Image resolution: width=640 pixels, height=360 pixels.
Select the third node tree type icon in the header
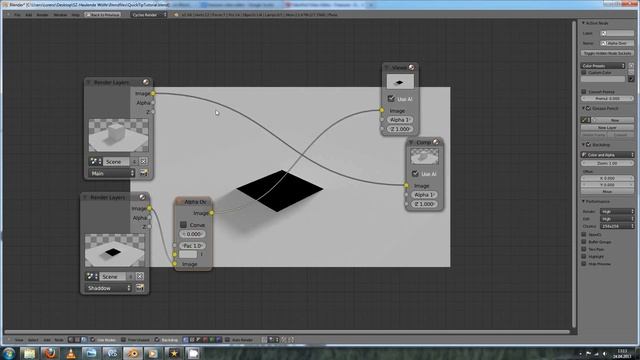point(84,340)
